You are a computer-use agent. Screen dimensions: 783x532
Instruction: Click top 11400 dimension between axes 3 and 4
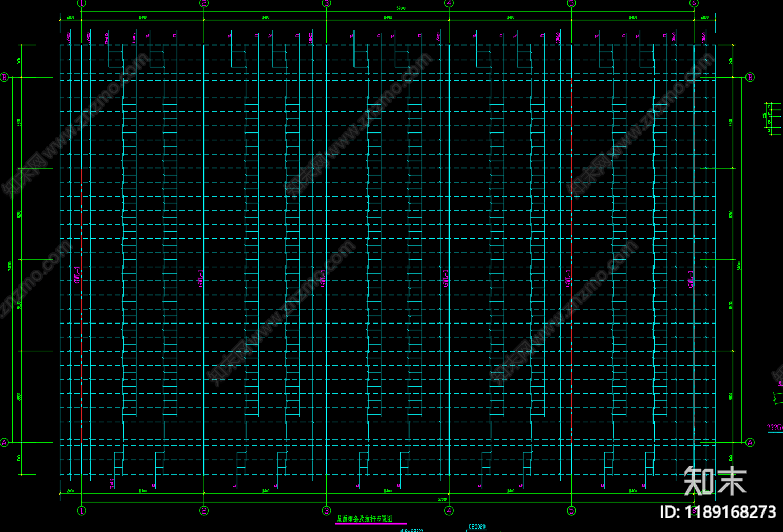pyautogui.click(x=387, y=17)
